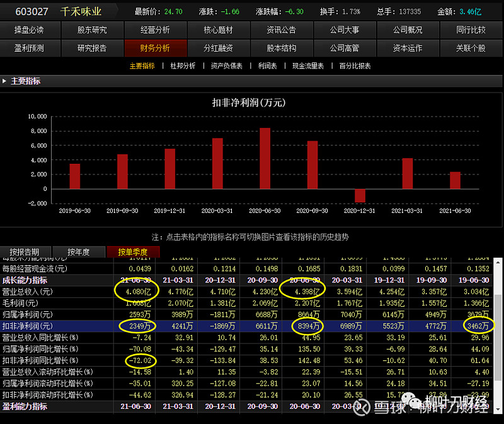Image resolution: width=504 pixels, height=424 pixels.
Task: Click the 2021-06-30 chart bar
Action: click(x=455, y=180)
